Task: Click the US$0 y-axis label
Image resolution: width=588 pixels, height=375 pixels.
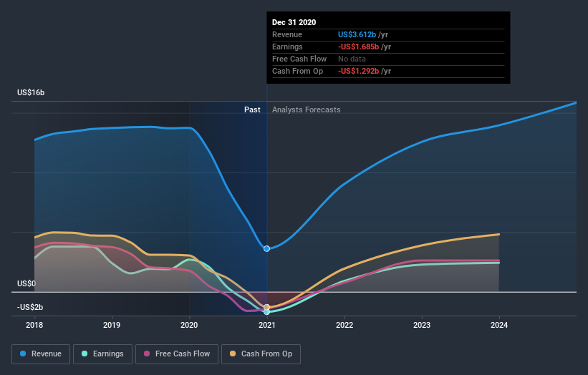Action: pyautogui.click(x=26, y=283)
